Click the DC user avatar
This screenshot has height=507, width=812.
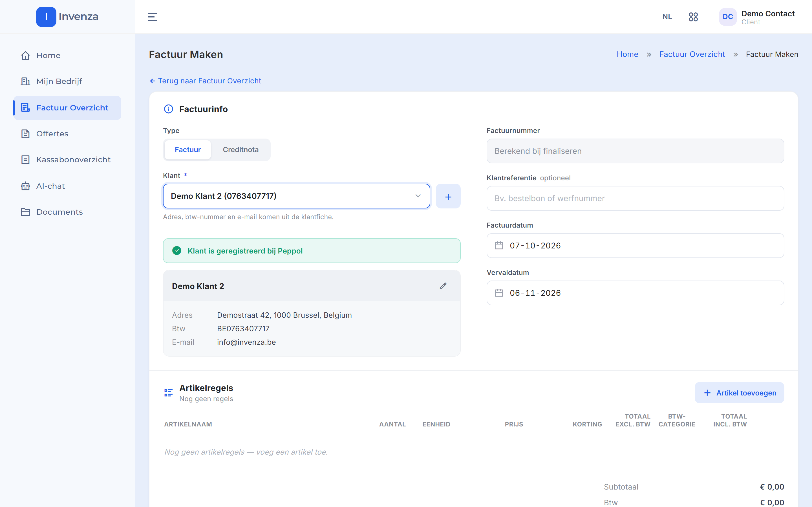pos(727,17)
